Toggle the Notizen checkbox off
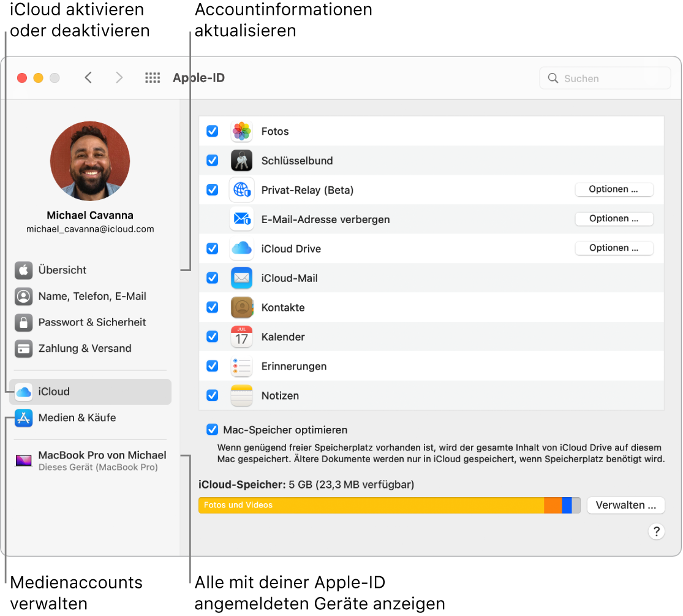The image size is (683, 616). coord(212,395)
